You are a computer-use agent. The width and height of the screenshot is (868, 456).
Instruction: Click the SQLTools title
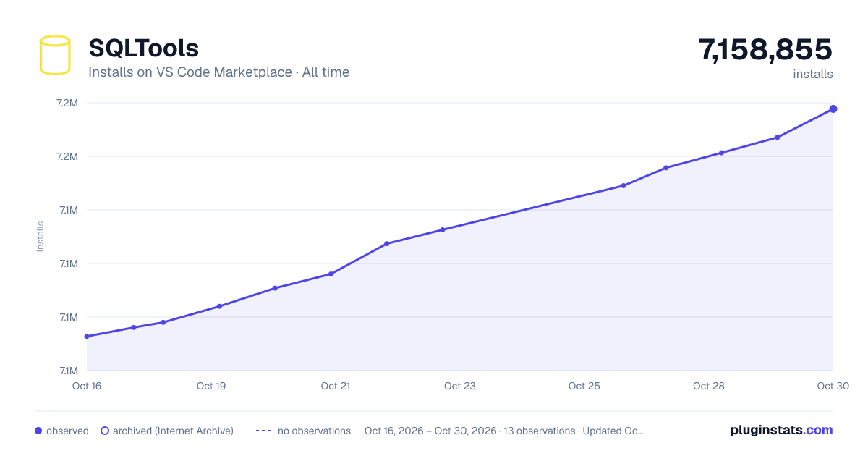(x=143, y=48)
